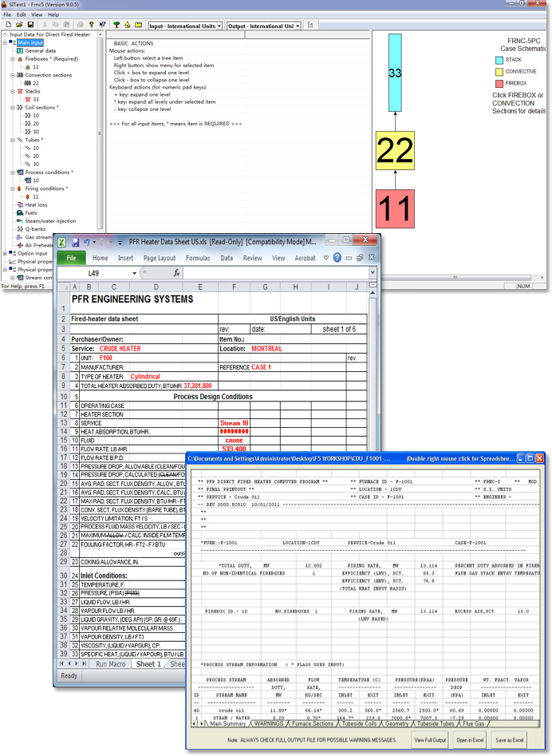Switch to the Excel Page Layout tab
552x756 pixels.
click(x=160, y=258)
